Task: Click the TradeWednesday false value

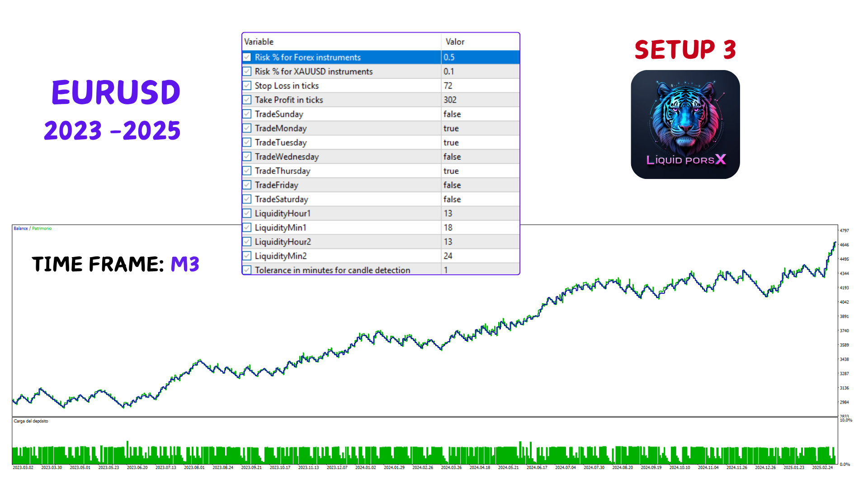Action: pyautogui.click(x=452, y=157)
